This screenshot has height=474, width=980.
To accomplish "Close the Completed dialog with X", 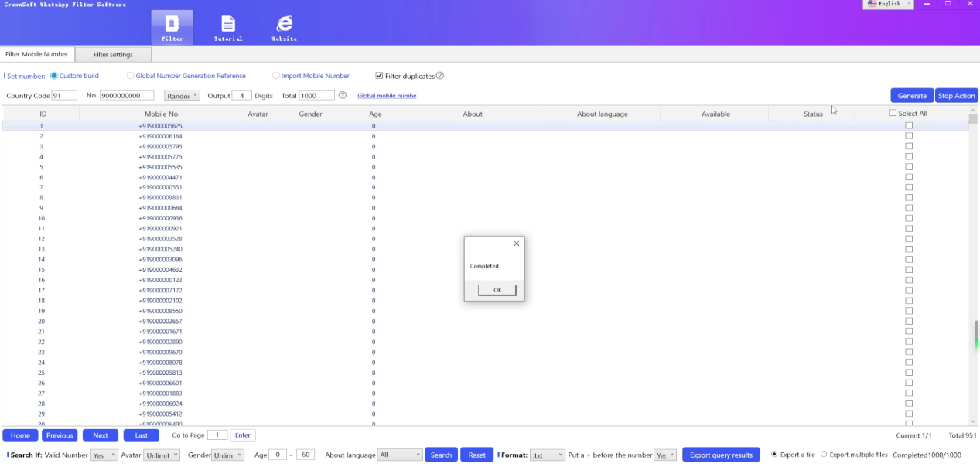I will tap(517, 244).
